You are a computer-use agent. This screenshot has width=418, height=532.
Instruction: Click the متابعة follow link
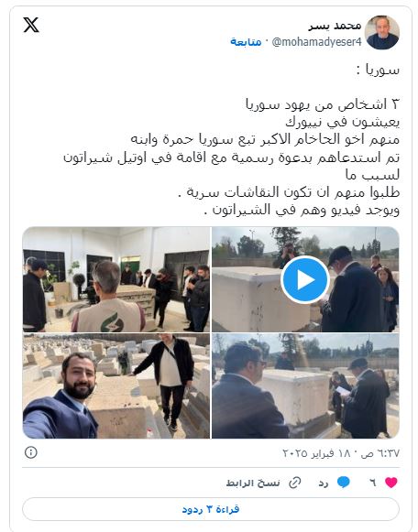(246, 42)
